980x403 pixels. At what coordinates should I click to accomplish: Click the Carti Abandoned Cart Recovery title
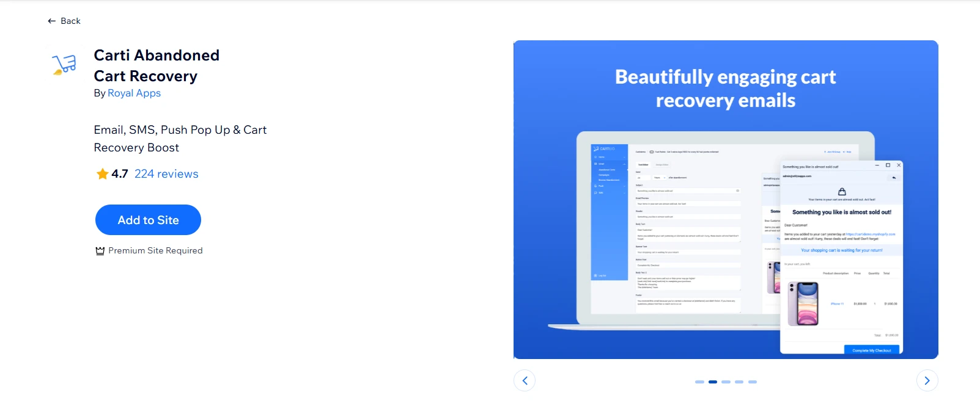[157, 65]
